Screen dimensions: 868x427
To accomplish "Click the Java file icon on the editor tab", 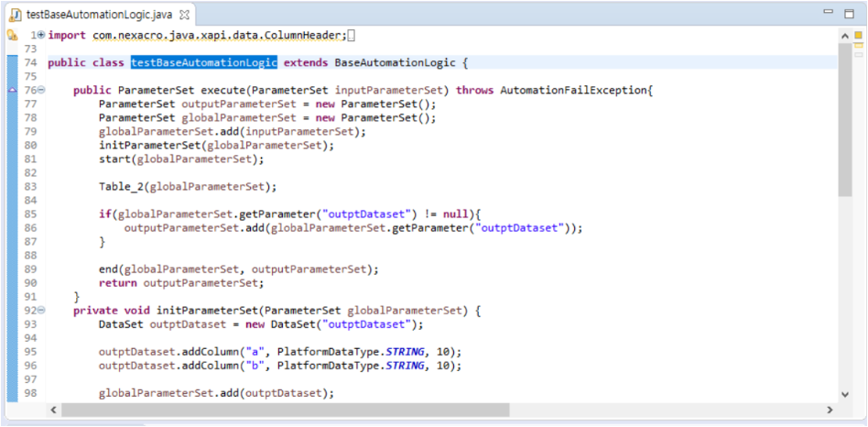I will coord(16,16).
